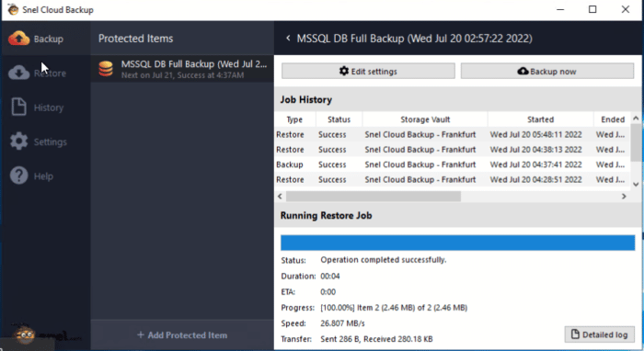This screenshot has width=644, height=351.
Task: Select the Backup job started 04:37:41
Action: (x=452, y=164)
